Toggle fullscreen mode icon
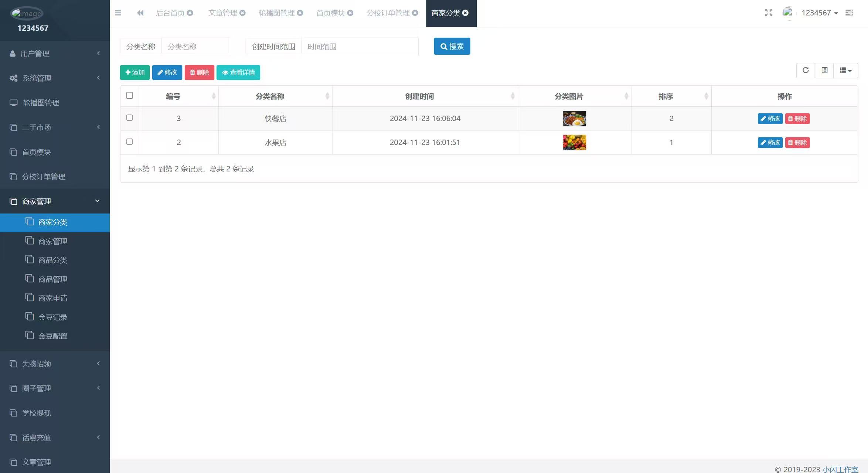This screenshot has width=868, height=473. pyautogui.click(x=769, y=13)
